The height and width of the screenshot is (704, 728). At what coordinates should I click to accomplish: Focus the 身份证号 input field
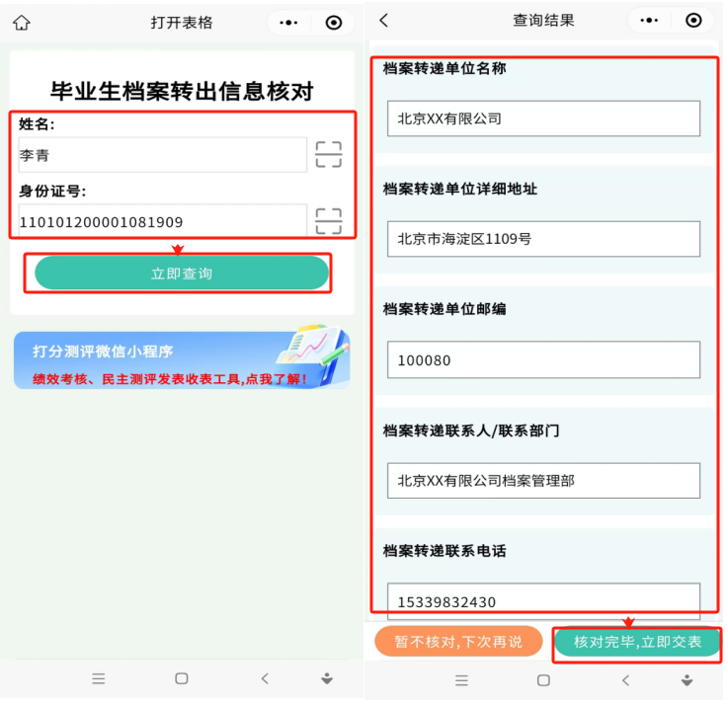click(x=163, y=221)
